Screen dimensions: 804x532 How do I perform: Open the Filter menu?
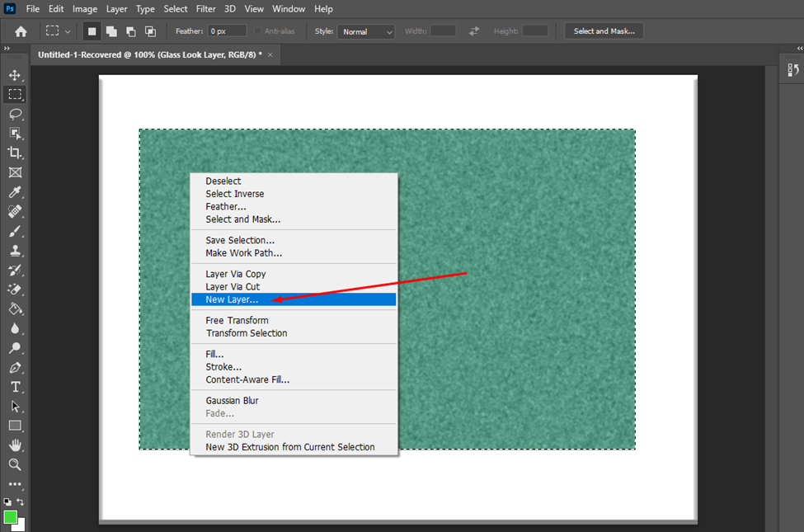pyautogui.click(x=205, y=9)
